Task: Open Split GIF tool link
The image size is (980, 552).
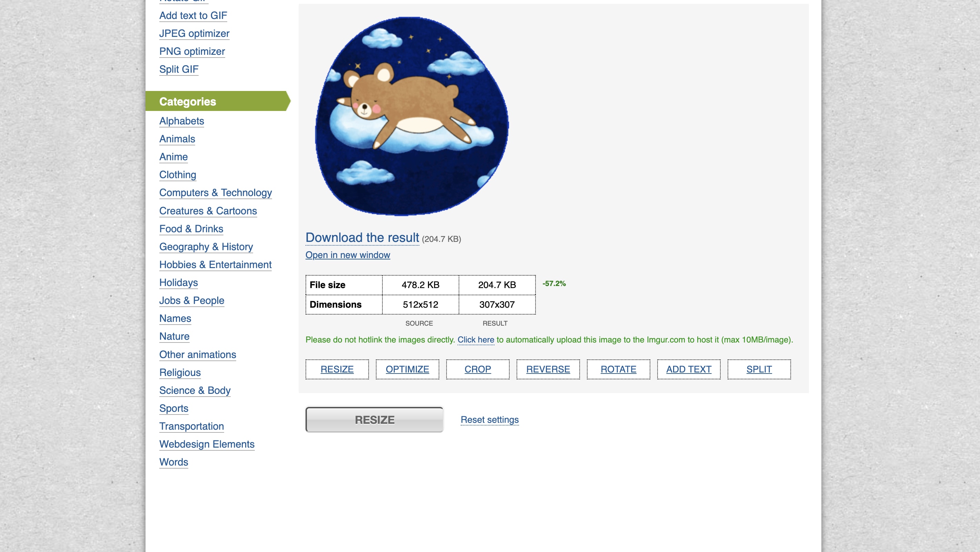Action: (178, 69)
